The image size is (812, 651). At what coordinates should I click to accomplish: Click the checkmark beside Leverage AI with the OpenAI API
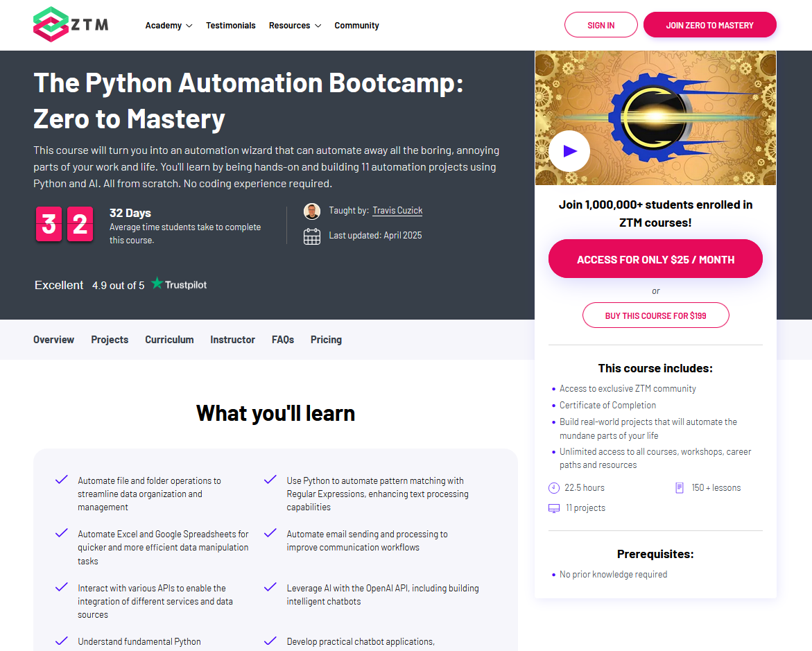(x=270, y=587)
